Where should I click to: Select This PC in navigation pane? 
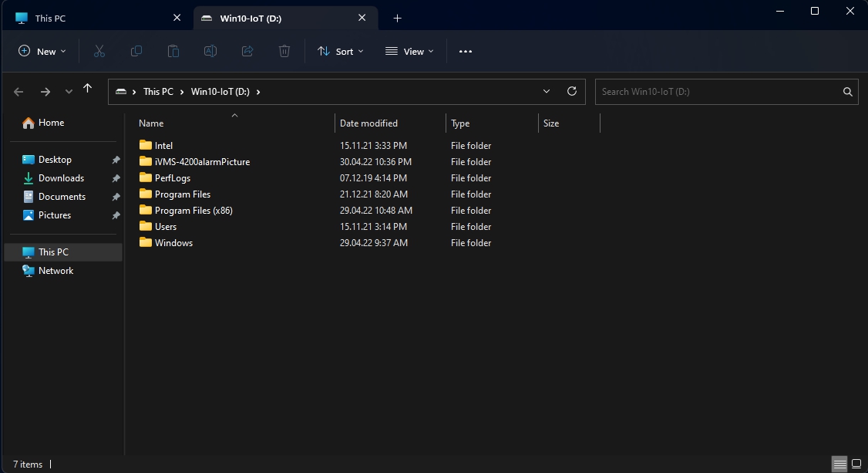pos(63,252)
